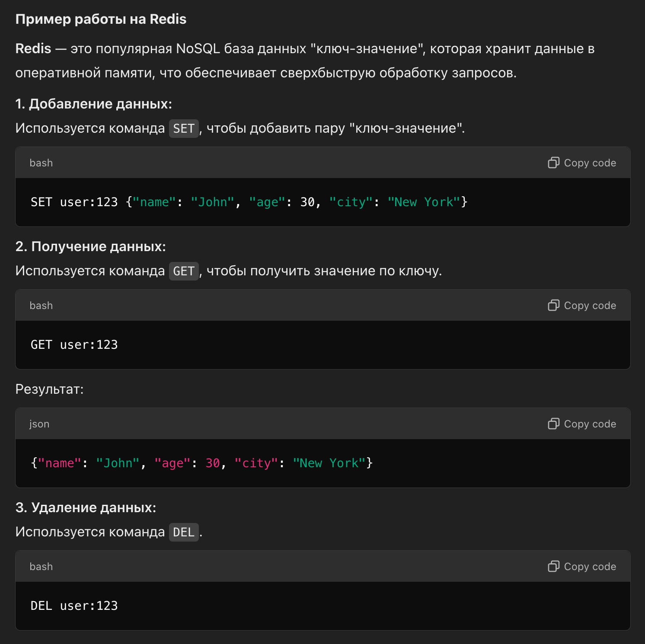Click the copy icon in the SET code block
The width and height of the screenshot is (645, 644).
tap(553, 163)
